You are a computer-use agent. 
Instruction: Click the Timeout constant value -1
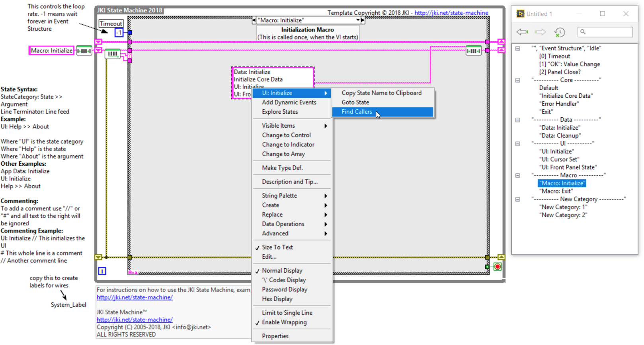pyautogui.click(x=119, y=33)
